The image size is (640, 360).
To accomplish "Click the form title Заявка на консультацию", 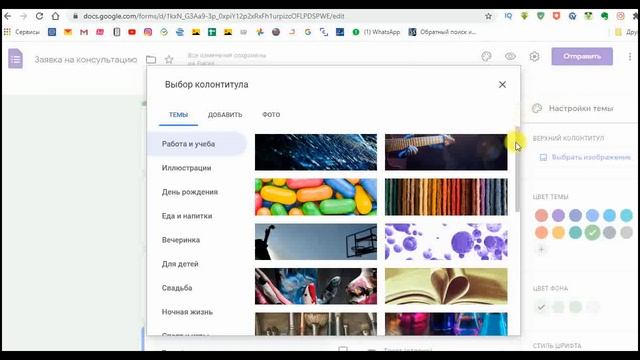I will [x=86, y=60].
